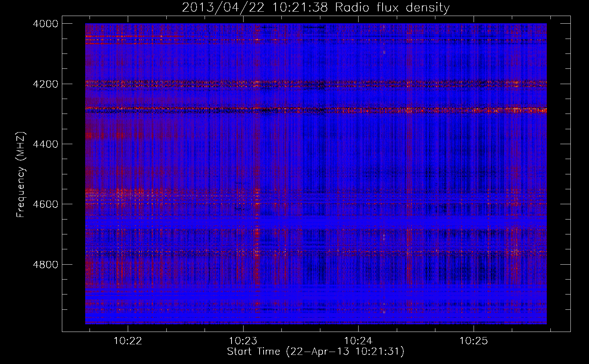Screen dimensions: 589x364
Task: Click the 4200 frequency axis label
Action: [x=46, y=84]
